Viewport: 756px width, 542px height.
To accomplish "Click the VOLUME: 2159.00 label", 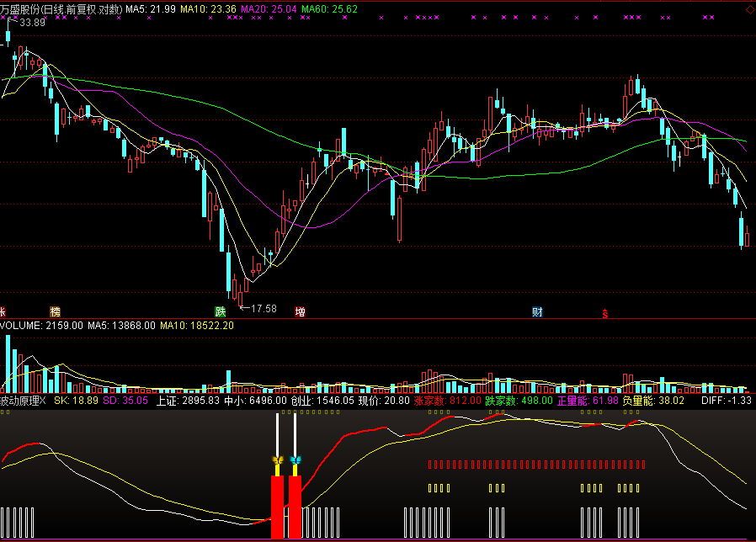I will [x=42, y=326].
